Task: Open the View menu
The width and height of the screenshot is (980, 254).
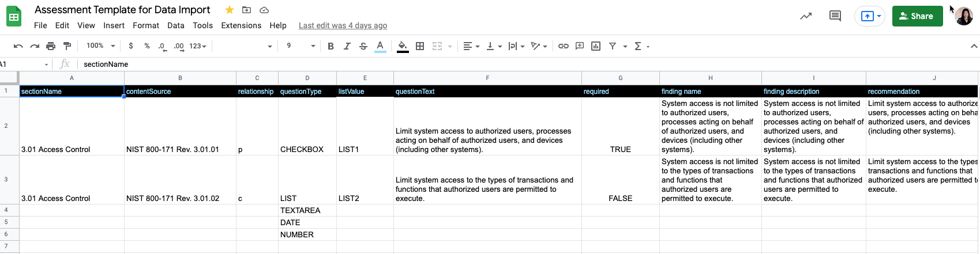Action: 86,25
